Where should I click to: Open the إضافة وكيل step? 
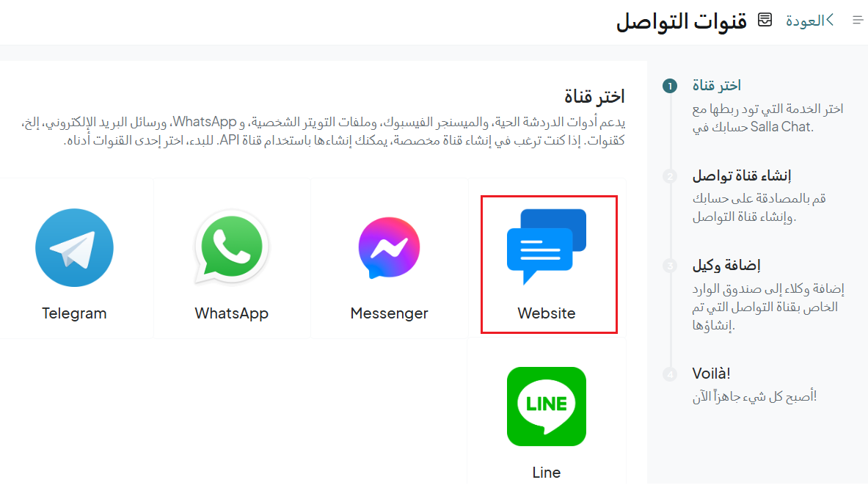[726, 266]
